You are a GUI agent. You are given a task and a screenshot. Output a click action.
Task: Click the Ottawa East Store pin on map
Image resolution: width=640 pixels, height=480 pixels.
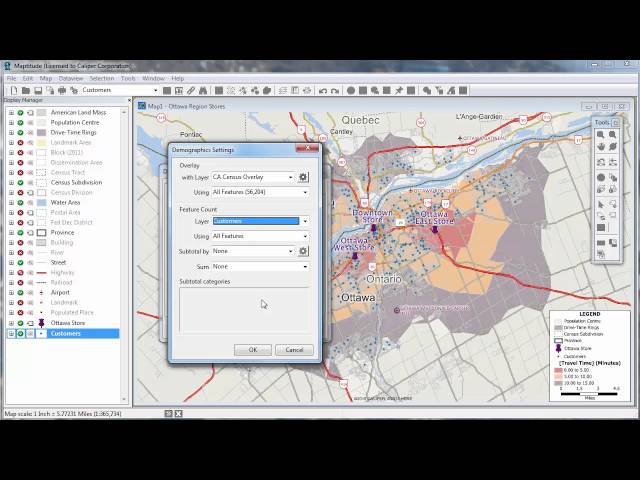(x=435, y=230)
